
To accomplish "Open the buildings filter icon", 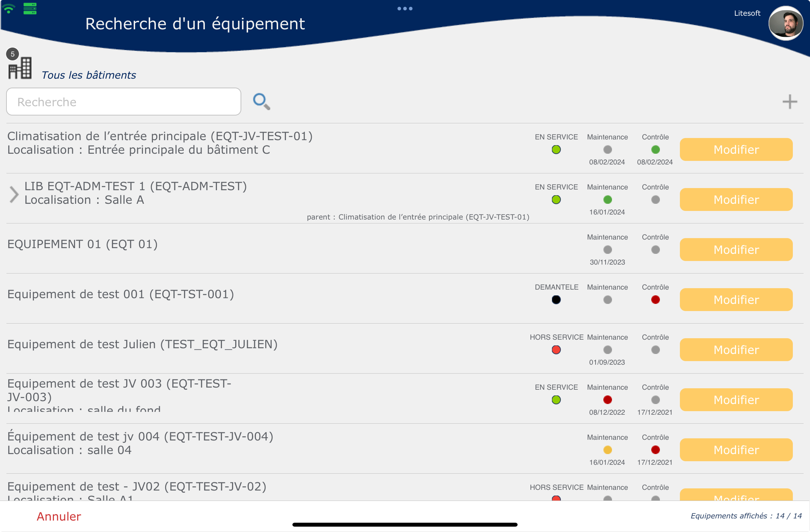I will [20, 68].
